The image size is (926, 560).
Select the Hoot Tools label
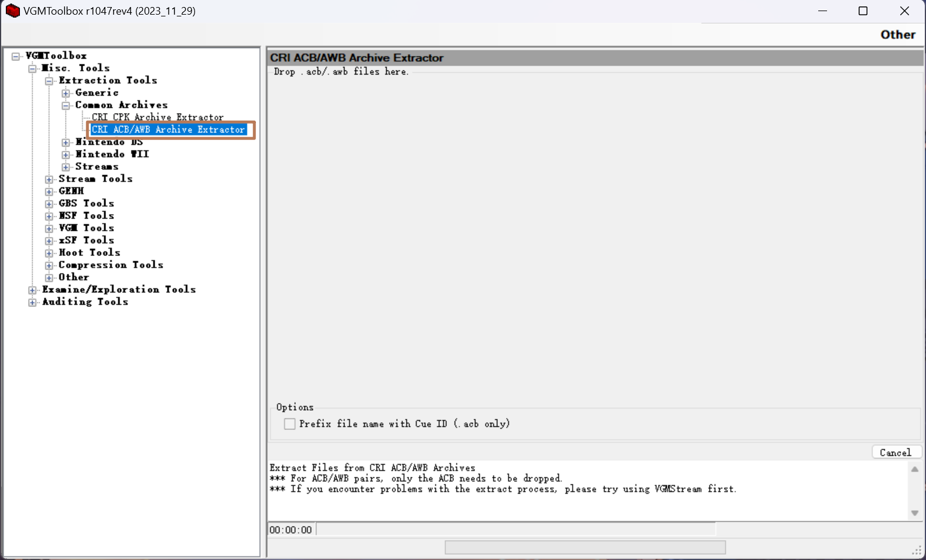pos(89,252)
